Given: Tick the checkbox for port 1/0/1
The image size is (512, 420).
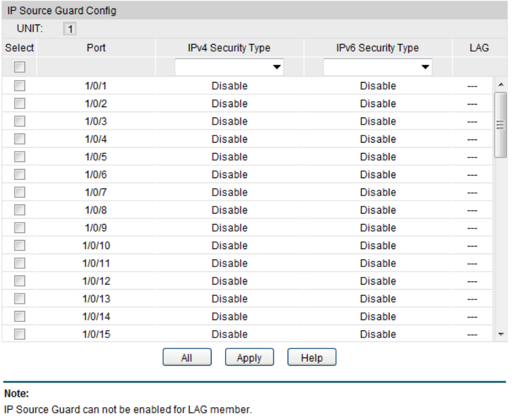Looking at the screenshot, I should [x=19, y=86].
